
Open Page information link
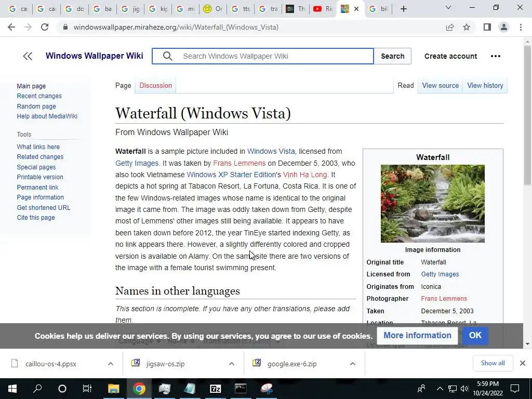[x=41, y=197]
